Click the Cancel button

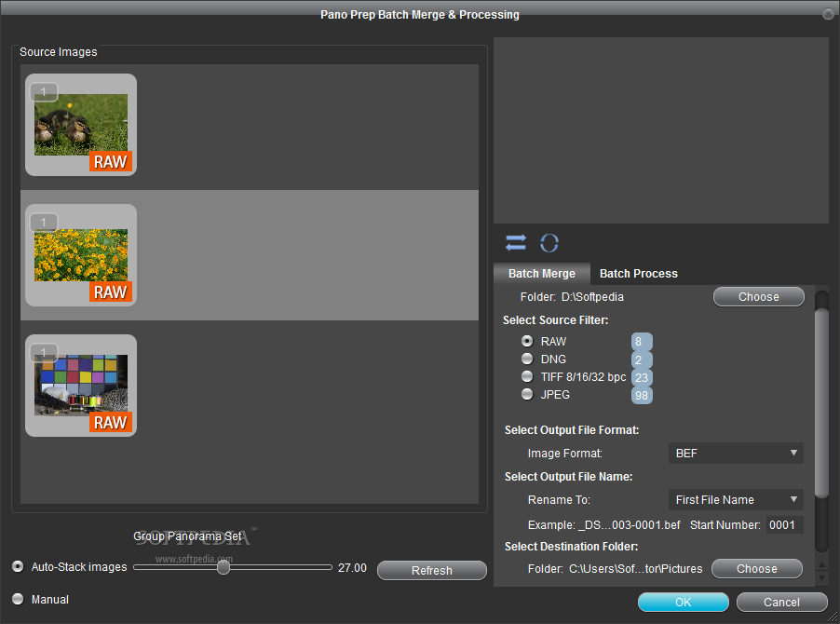(x=781, y=602)
